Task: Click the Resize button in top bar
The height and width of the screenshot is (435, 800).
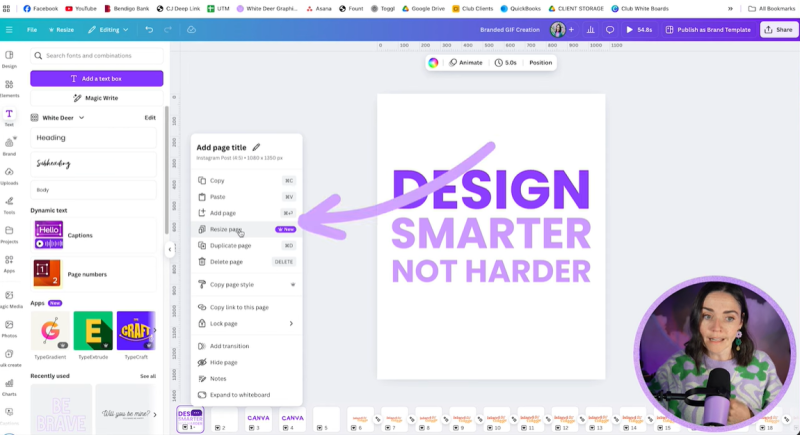Action: (61, 30)
